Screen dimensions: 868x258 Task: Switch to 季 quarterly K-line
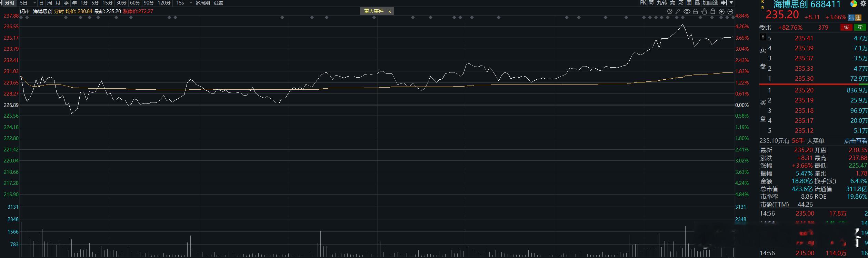(x=66, y=3)
